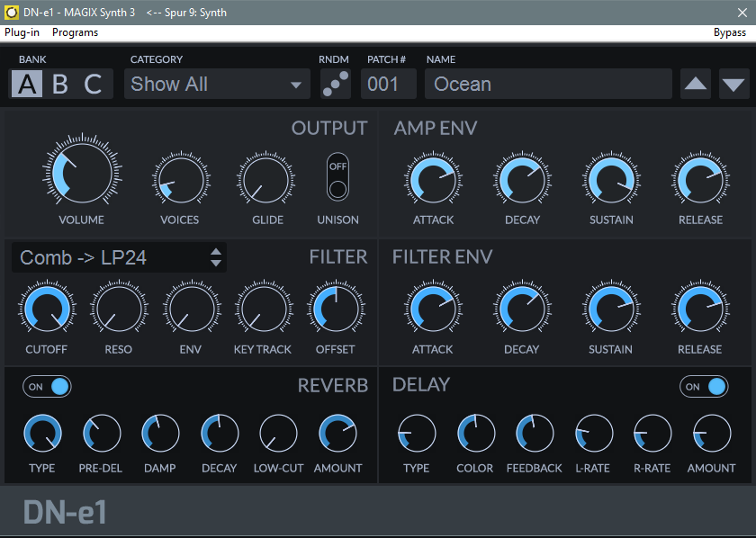Open the Plug-in menu
The height and width of the screenshot is (538, 756).
(22, 32)
